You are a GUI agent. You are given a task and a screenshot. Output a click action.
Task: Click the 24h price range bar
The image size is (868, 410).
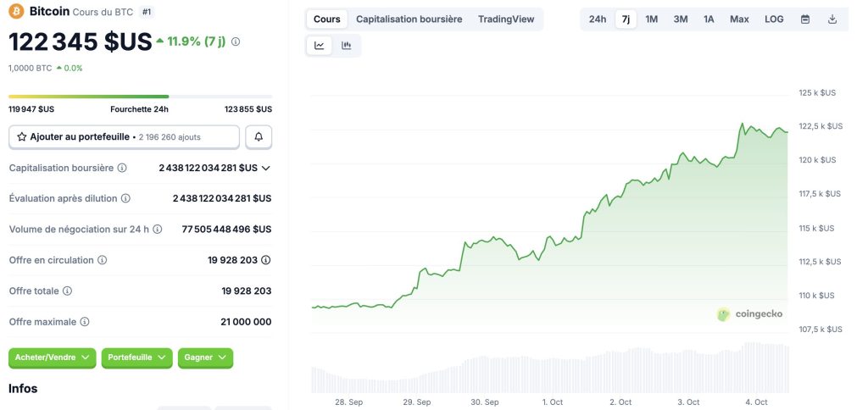(x=140, y=97)
